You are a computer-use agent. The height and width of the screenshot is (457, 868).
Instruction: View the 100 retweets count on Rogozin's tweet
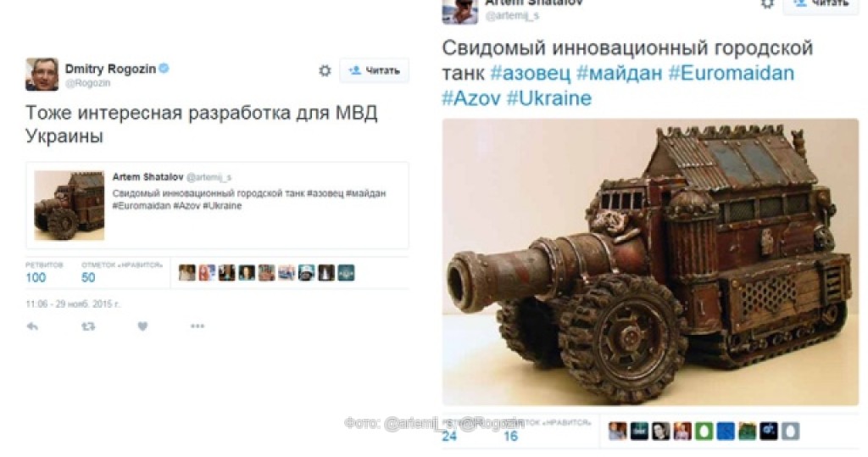(36, 277)
